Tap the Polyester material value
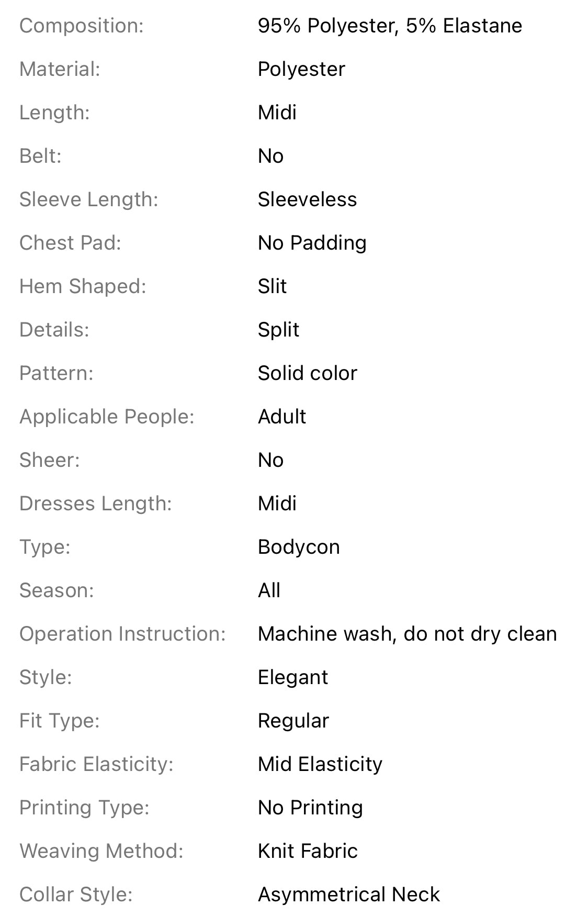 [301, 70]
